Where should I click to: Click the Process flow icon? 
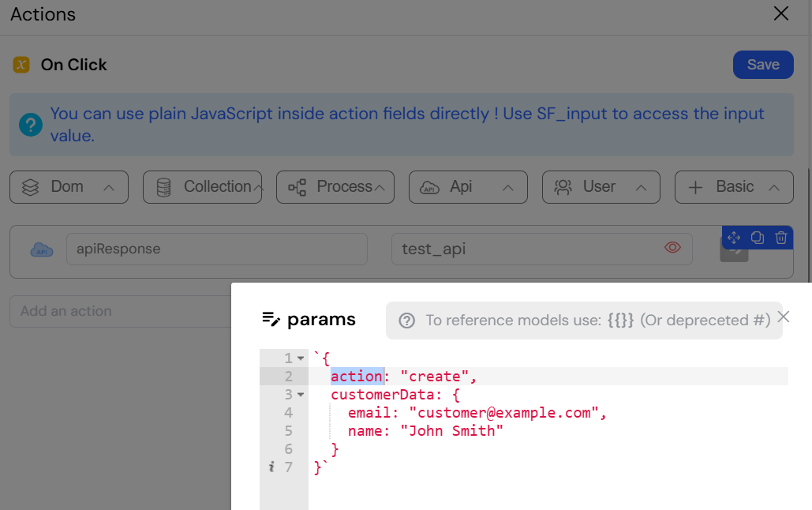[x=297, y=187]
